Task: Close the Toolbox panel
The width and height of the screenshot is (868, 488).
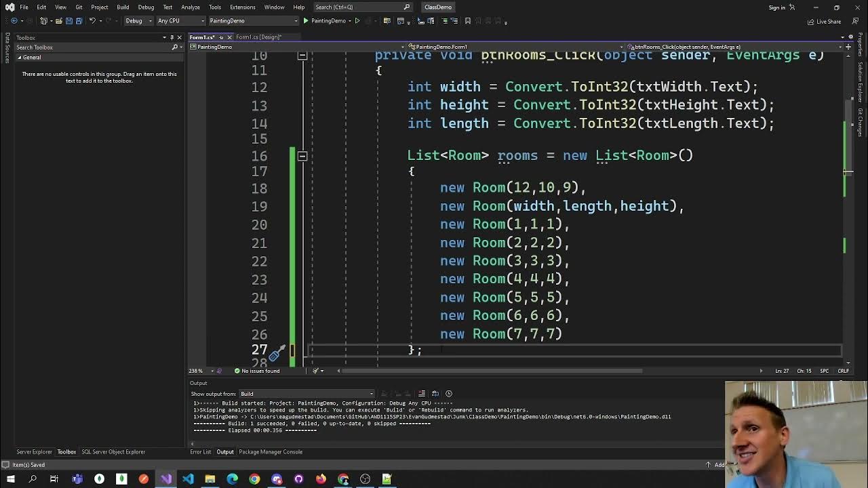Action: point(179,37)
